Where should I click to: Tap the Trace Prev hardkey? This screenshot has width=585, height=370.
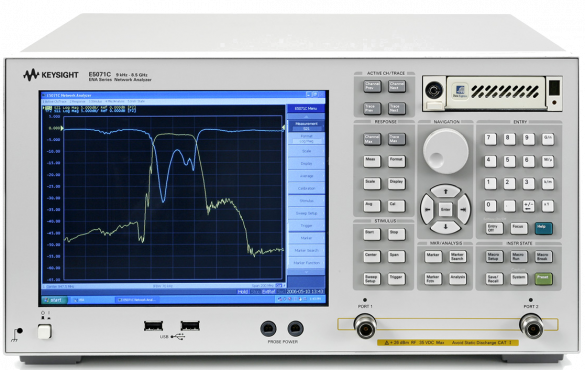[x=372, y=109]
